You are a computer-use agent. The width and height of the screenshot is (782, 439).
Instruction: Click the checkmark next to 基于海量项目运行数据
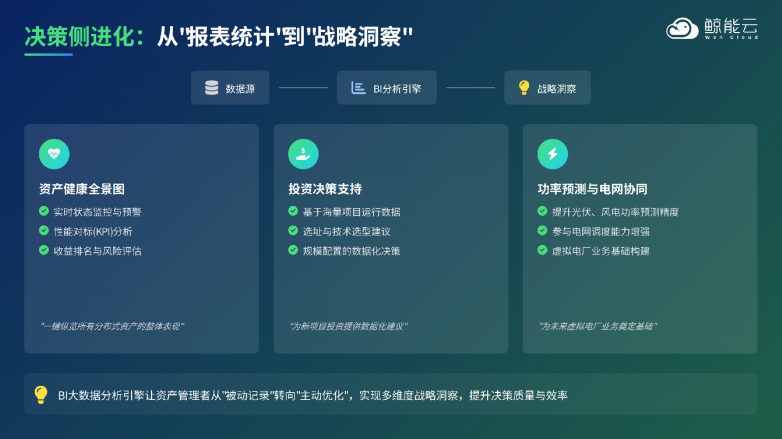point(293,211)
